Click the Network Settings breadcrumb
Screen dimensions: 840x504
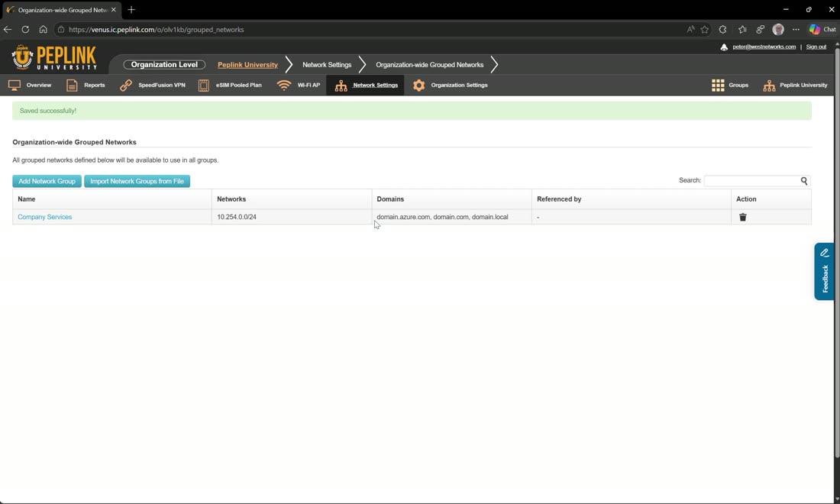(x=327, y=65)
